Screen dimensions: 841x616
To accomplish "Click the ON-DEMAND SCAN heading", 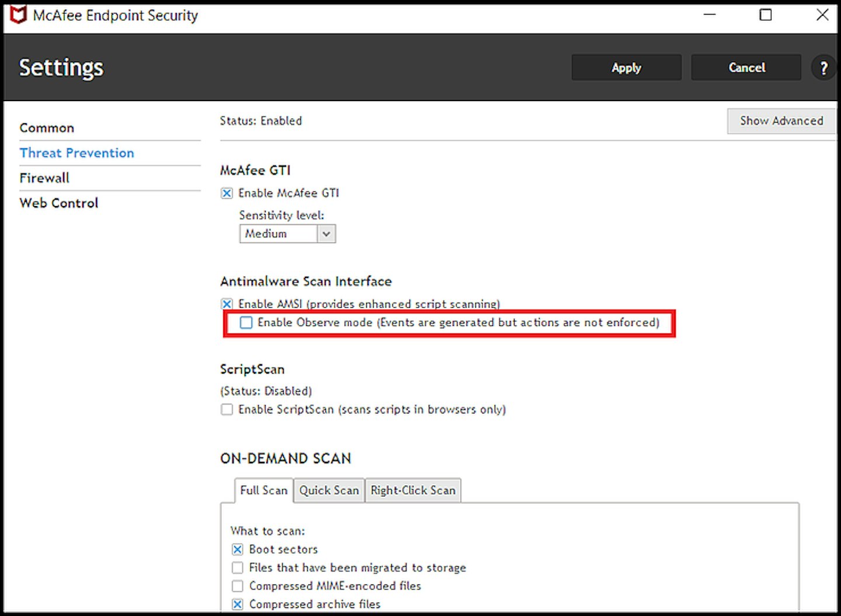I will tap(286, 459).
